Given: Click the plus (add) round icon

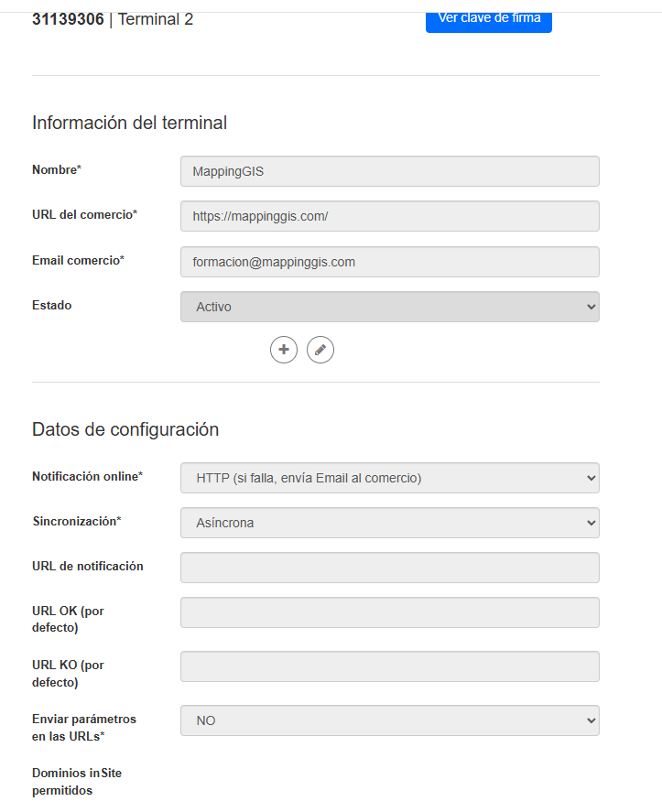Looking at the screenshot, I should [x=284, y=350].
